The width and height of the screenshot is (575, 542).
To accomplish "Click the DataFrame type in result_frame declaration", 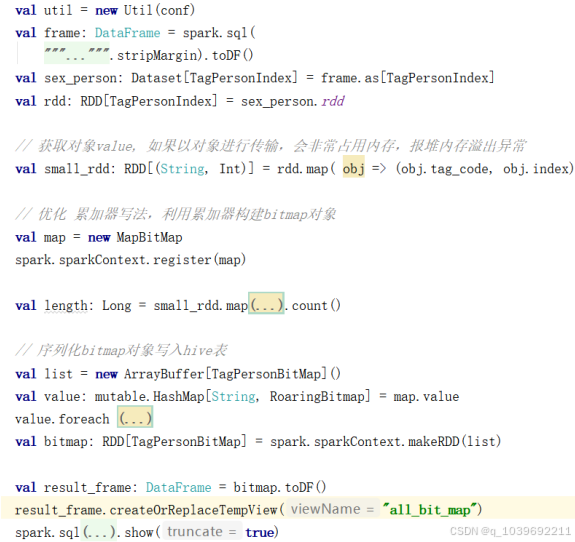I will click(x=178, y=487).
